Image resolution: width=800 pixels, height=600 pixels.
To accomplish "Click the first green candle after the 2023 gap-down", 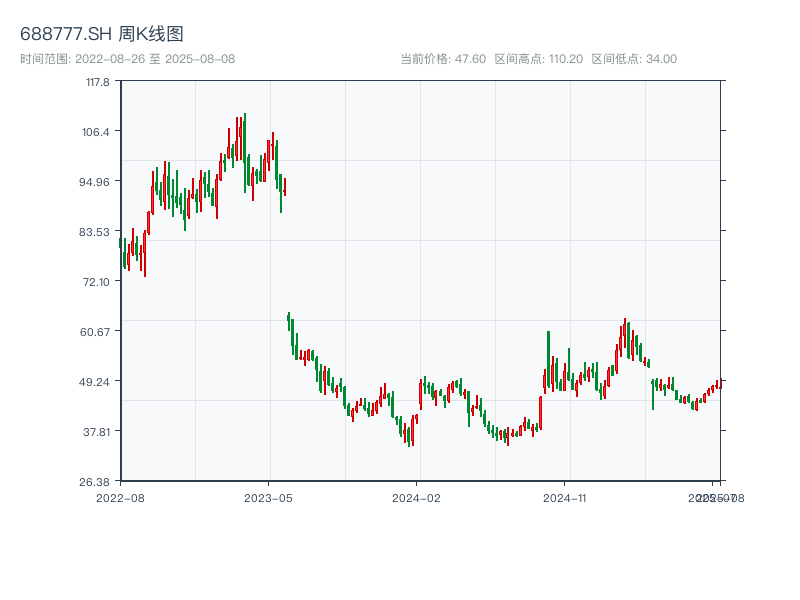I will tap(289, 320).
